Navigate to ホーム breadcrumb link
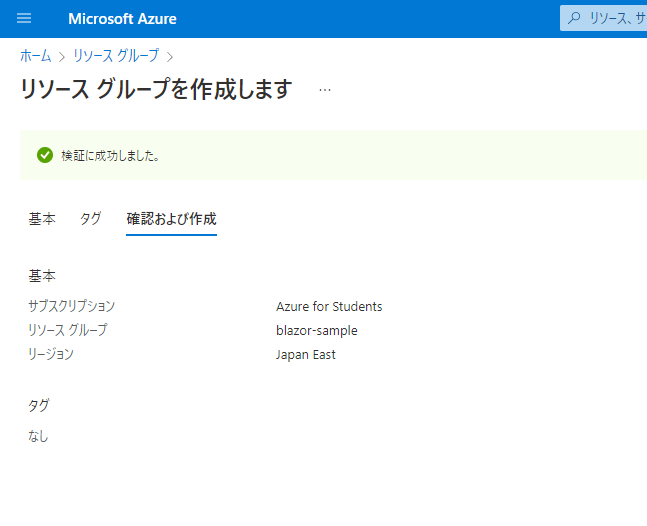The height and width of the screenshot is (526, 647). point(35,56)
